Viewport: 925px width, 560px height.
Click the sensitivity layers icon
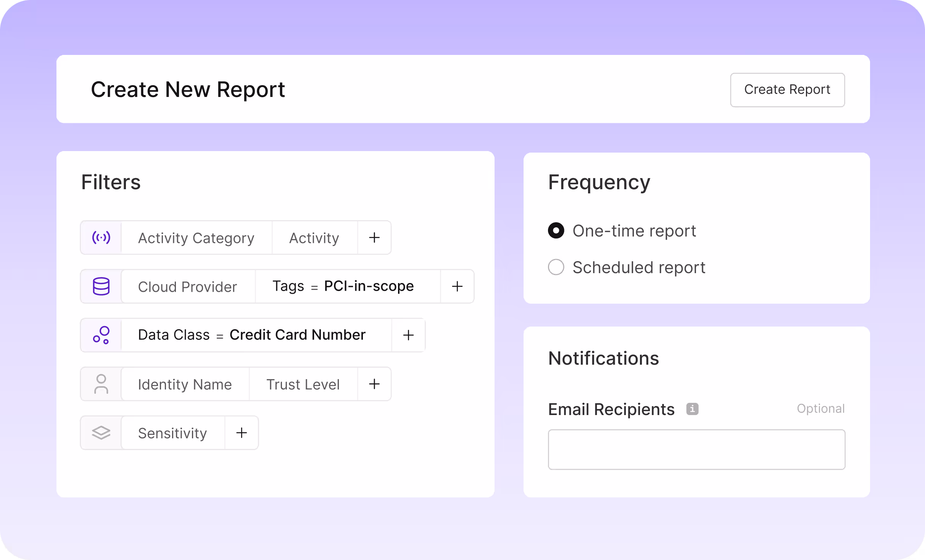click(x=101, y=433)
